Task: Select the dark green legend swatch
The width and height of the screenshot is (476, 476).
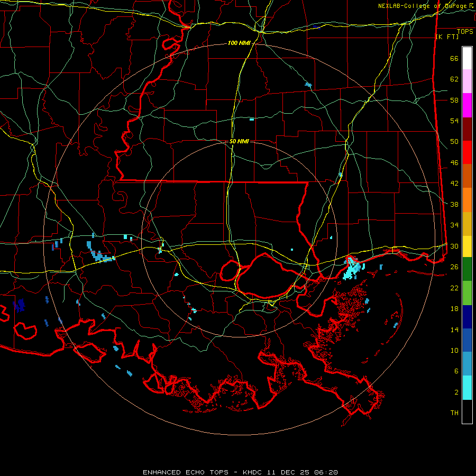Action: pos(467,269)
